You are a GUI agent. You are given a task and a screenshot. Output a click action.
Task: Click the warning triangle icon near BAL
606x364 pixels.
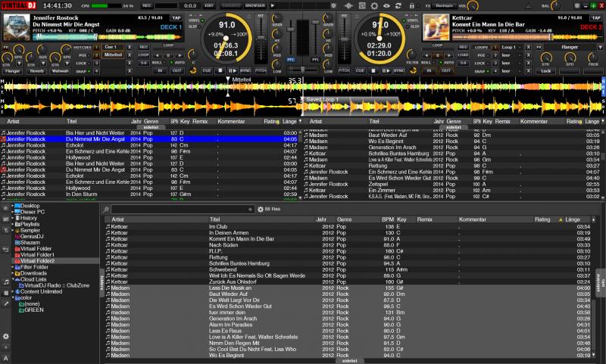pyautogui.click(x=529, y=6)
